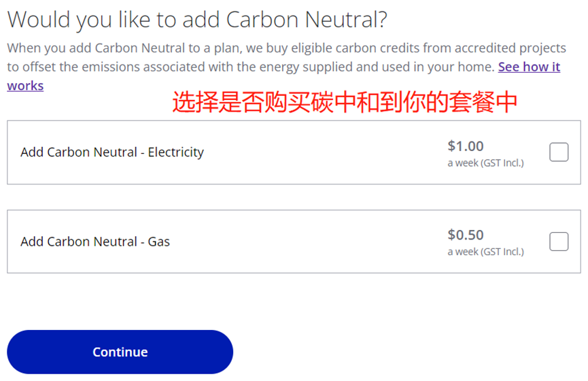Click the 'When you add Carbon Neutral' sentence line
The height and width of the screenshot is (381, 588).
click(286, 48)
